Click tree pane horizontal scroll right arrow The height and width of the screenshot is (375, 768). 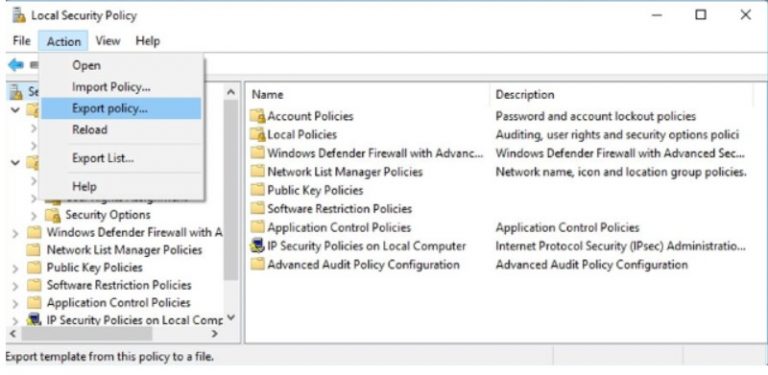[214, 334]
